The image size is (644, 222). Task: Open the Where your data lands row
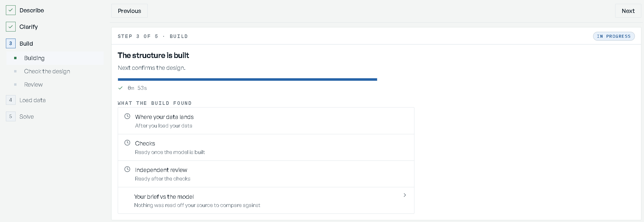tap(266, 121)
